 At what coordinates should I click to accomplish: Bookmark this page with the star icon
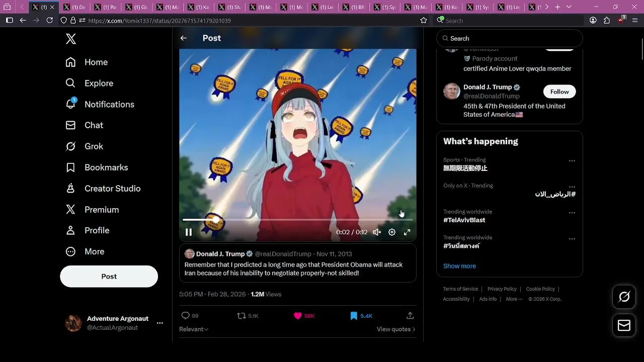[424, 20]
